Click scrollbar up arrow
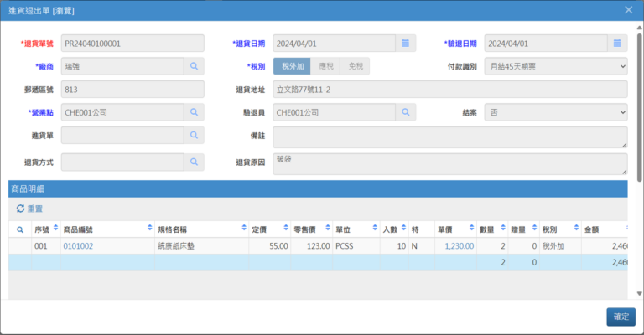The image size is (644, 335). tap(639, 28)
